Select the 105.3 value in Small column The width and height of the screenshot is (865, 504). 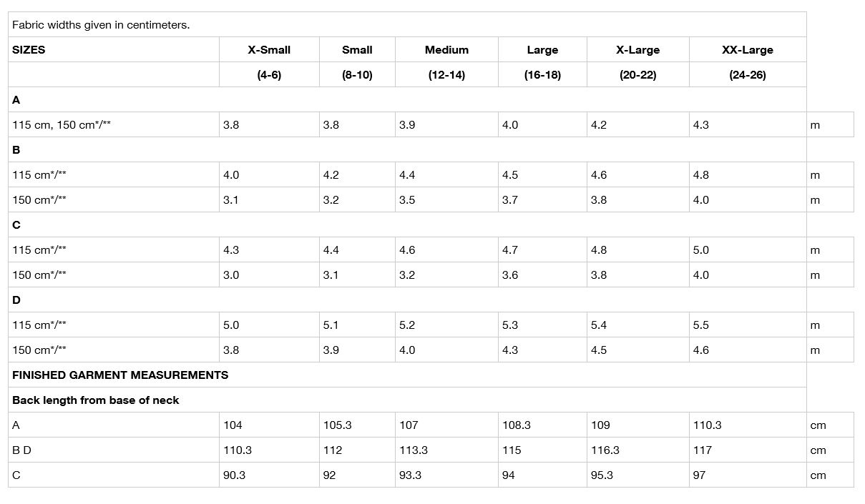[x=337, y=425]
